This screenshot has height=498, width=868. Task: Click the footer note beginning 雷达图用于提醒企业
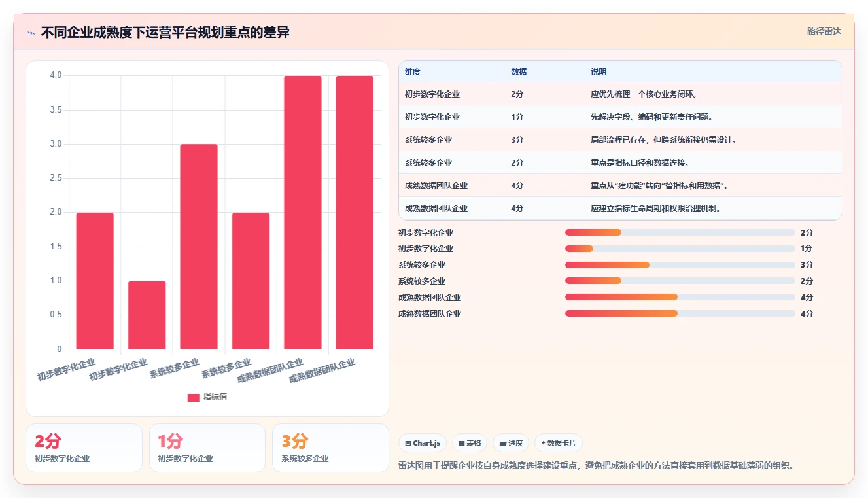(596, 466)
